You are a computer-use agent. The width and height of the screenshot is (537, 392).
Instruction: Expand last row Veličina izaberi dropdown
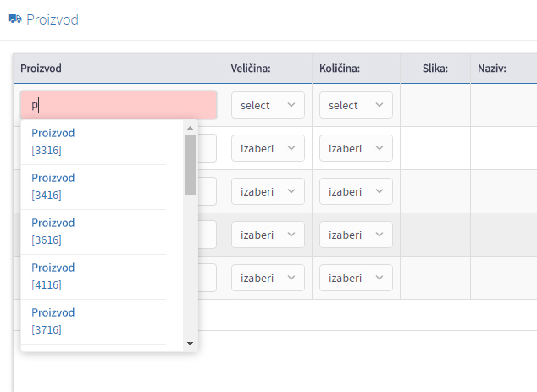[268, 278]
